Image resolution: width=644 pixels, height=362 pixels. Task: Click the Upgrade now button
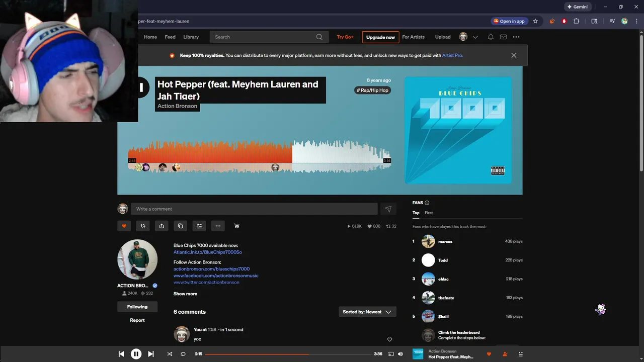[380, 37]
